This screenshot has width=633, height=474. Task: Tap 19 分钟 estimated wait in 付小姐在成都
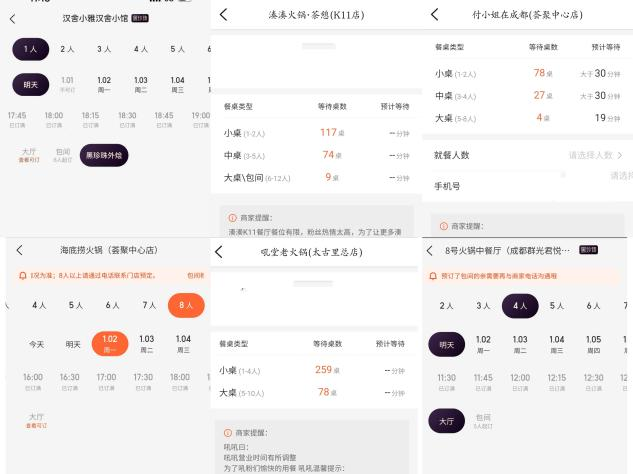(607, 118)
